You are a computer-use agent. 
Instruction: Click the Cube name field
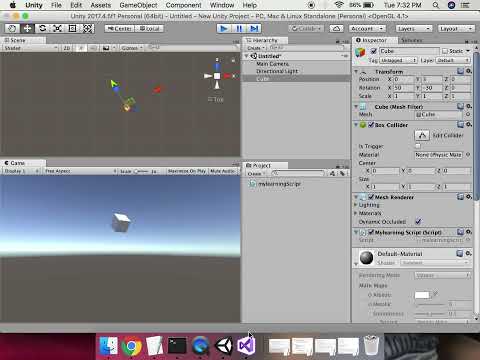[x=409, y=51]
